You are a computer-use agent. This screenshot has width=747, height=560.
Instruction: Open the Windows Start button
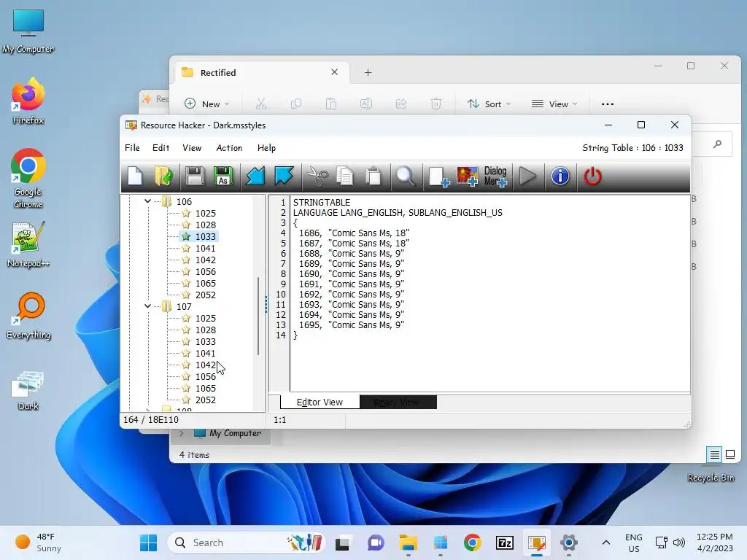tap(148, 542)
